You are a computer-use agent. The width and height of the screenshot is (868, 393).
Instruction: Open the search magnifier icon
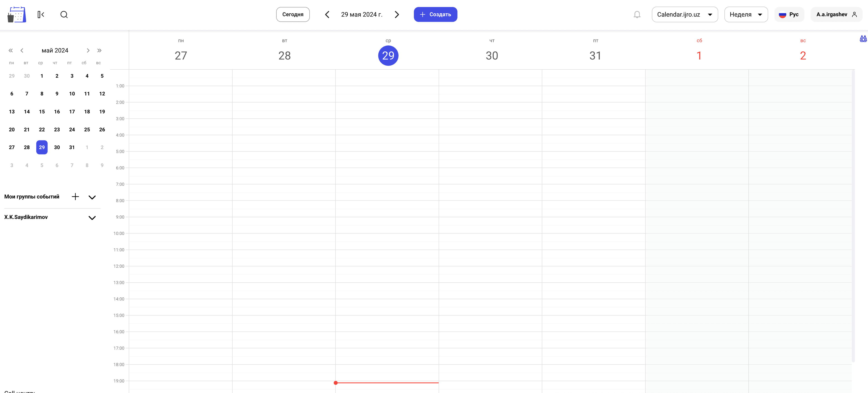[64, 14]
